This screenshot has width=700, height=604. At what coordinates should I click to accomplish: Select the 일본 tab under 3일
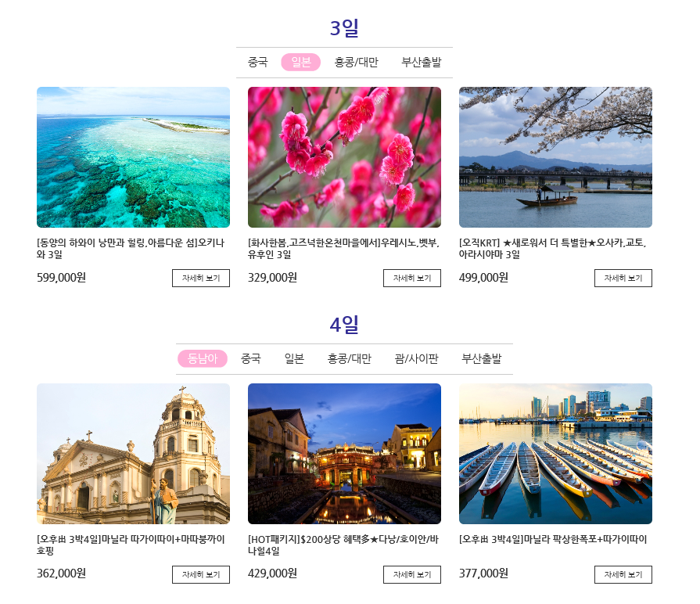pyautogui.click(x=301, y=62)
